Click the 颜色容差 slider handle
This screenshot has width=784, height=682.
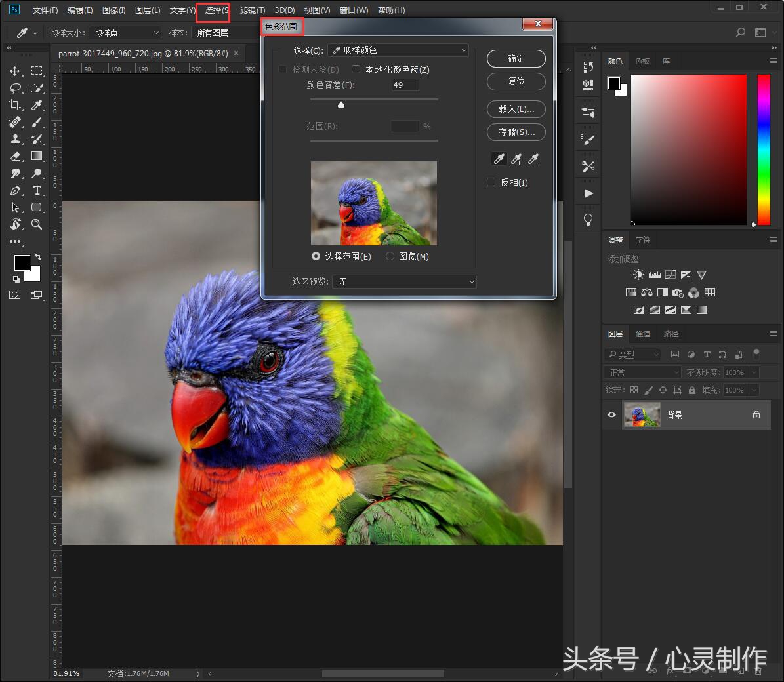click(341, 105)
